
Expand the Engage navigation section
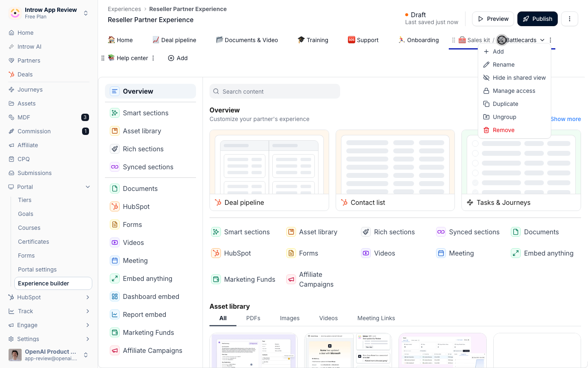[x=88, y=325]
